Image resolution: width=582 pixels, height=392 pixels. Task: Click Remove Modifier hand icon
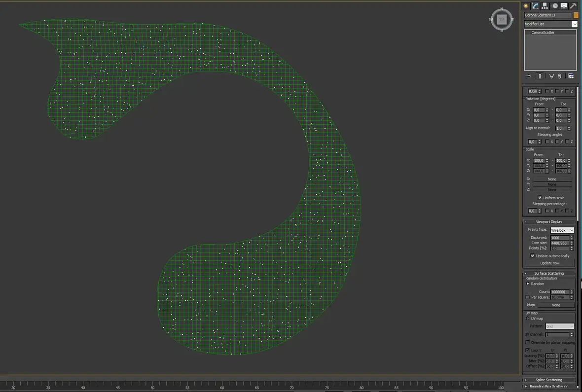click(559, 76)
